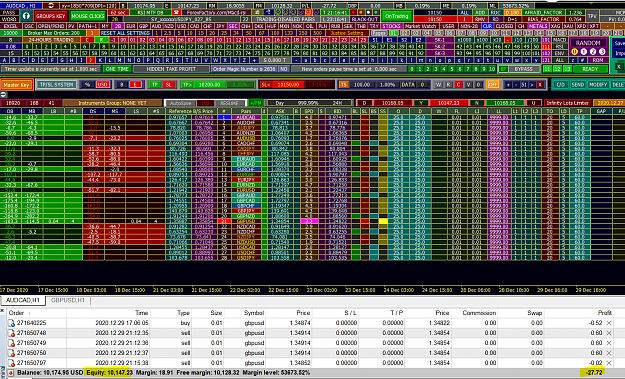This screenshot has width=625, height=379.
Task: Select the METALS instrument group
Action: [x=538, y=26]
